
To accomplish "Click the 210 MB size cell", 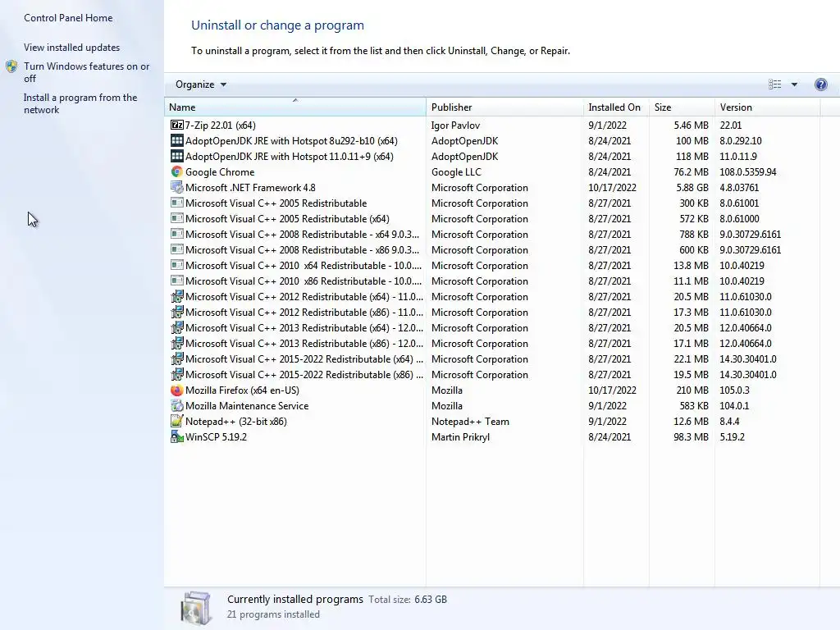I will point(692,390).
